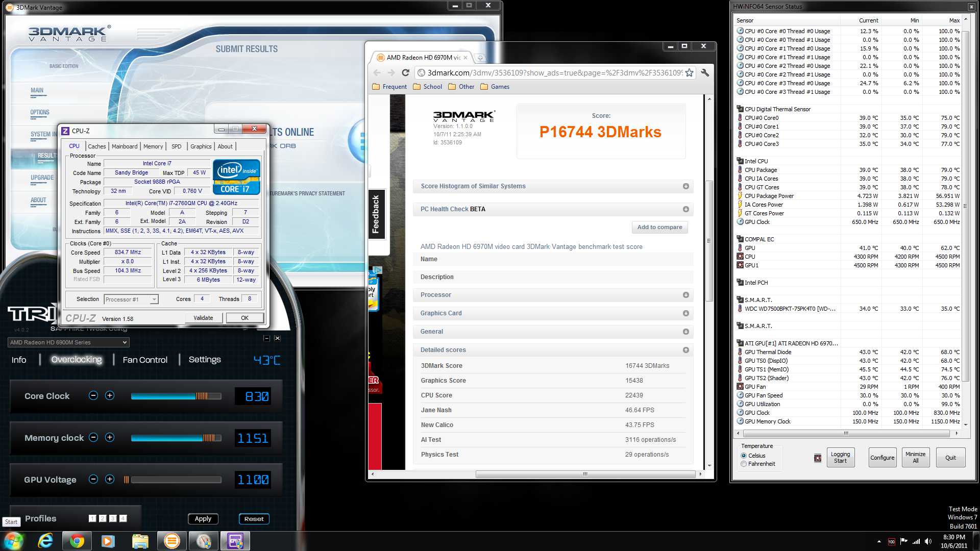Viewport: 980px width, 551px height.
Task: Select profile 1 in TriXX
Action: [92, 518]
